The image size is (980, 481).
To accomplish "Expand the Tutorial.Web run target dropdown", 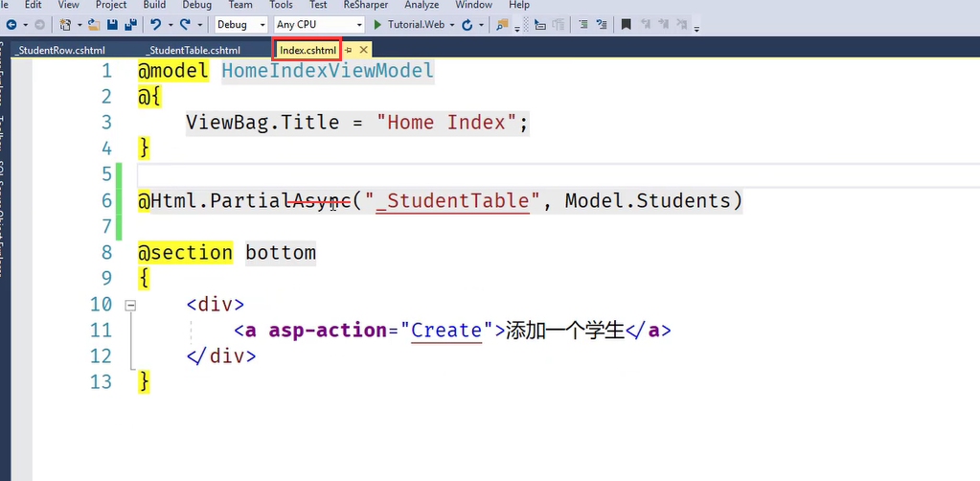I will pos(451,24).
